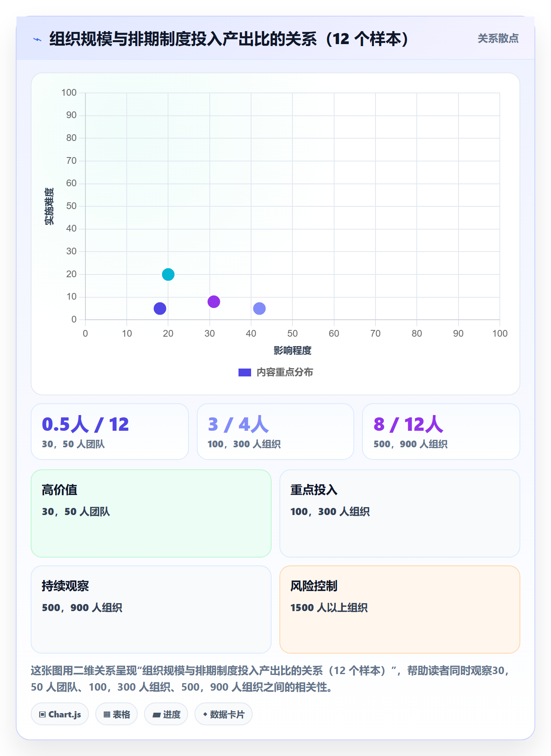Click the Chart.js chip square icon
Image resolution: width=551 pixels, height=756 pixels.
coord(43,715)
